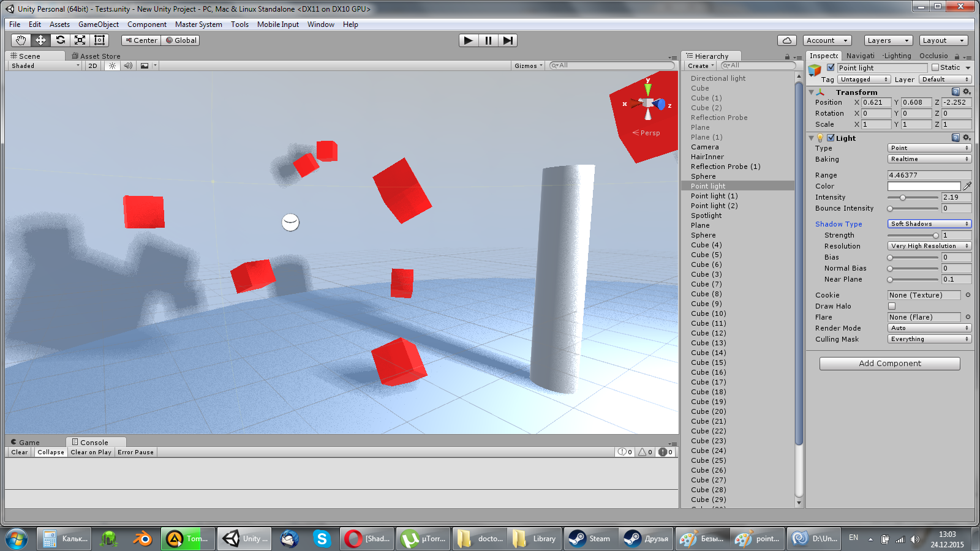The height and width of the screenshot is (551, 980).
Task: Select Spotlight in the Hierarchy
Action: tap(706, 216)
